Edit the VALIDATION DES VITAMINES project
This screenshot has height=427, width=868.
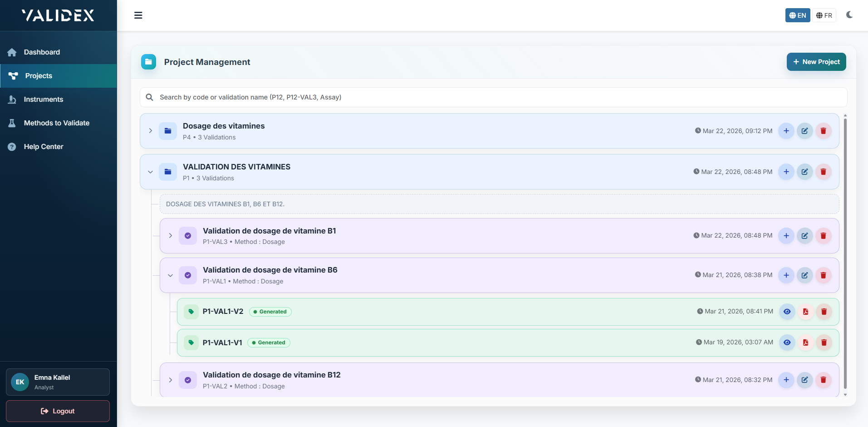tap(804, 172)
